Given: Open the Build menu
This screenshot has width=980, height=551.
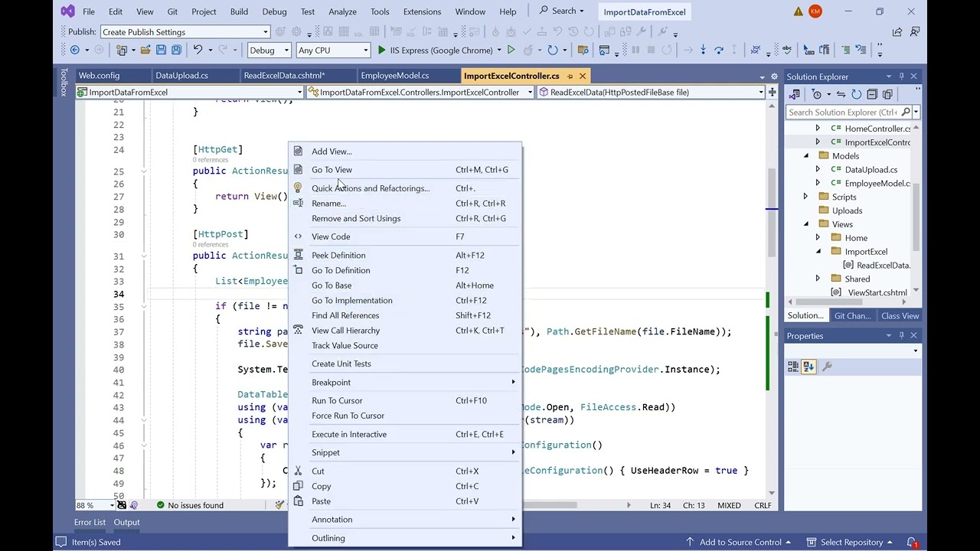Looking at the screenshot, I should click(x=239, y=11).
